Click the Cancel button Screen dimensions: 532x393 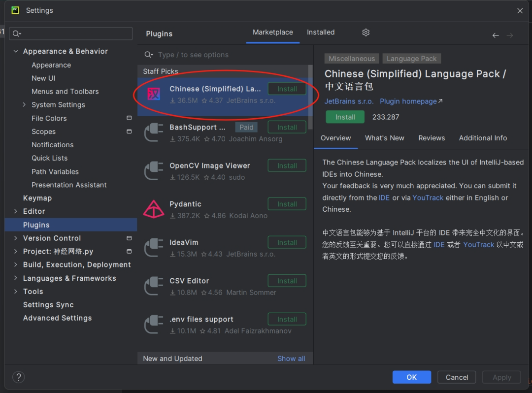pos(457,377)
